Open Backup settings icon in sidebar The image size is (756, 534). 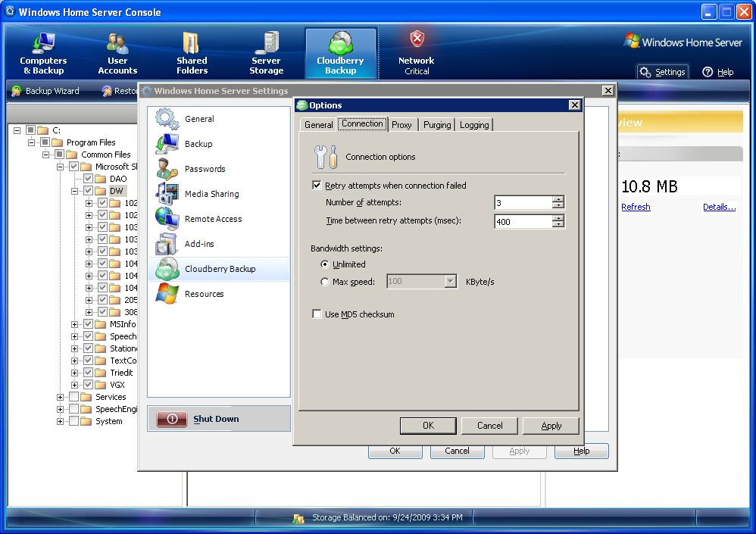tap(167, 144)
